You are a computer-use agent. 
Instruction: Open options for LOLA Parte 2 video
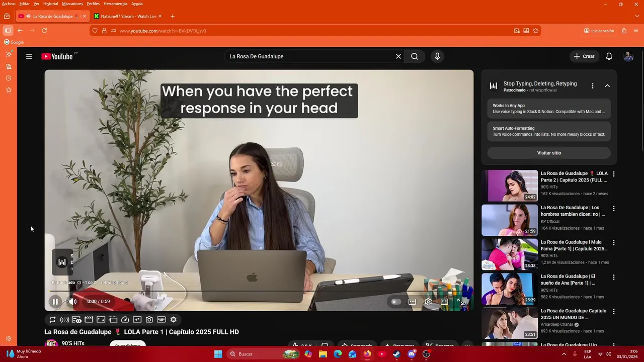point(614,174)
